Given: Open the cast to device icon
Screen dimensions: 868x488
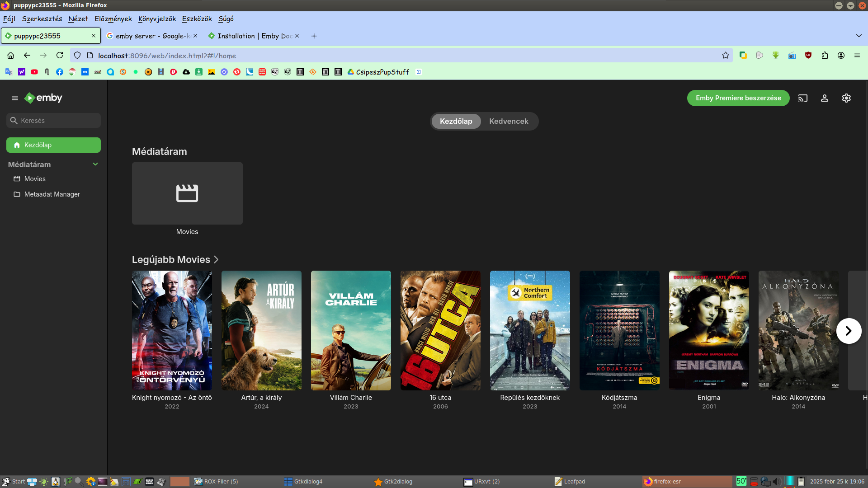Looking at the screenshot, I should pos(803,98).
